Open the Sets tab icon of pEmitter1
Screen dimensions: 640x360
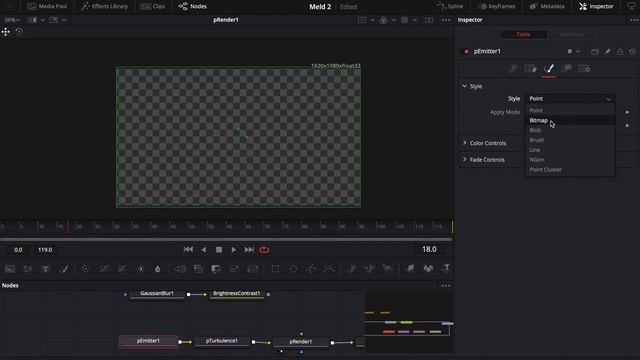coord(531,69)
